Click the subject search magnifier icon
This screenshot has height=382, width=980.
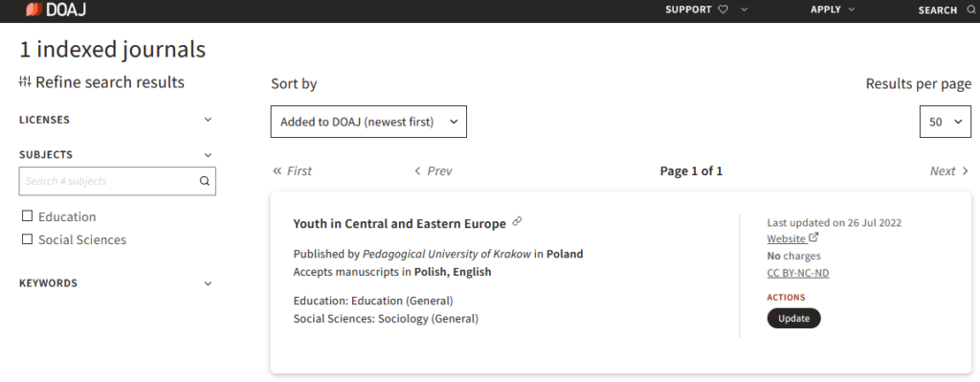tap(205, 181)
